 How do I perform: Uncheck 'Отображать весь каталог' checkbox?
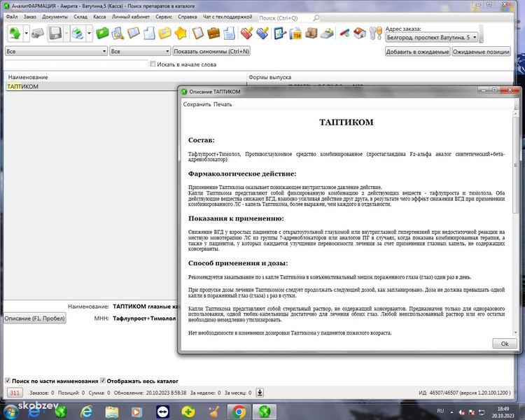[x=103, y=381]
